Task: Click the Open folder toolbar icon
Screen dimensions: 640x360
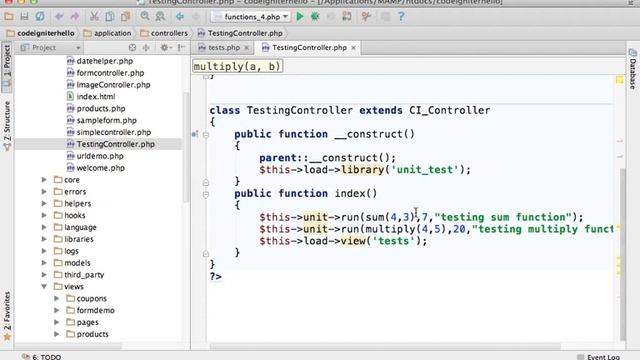Action: 9,17
